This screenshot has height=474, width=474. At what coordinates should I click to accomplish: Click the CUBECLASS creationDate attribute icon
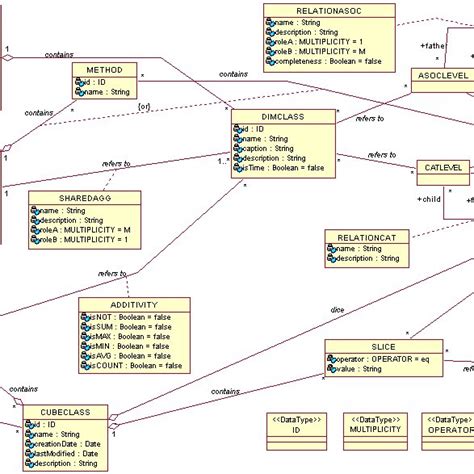click(x=30, y=444)
